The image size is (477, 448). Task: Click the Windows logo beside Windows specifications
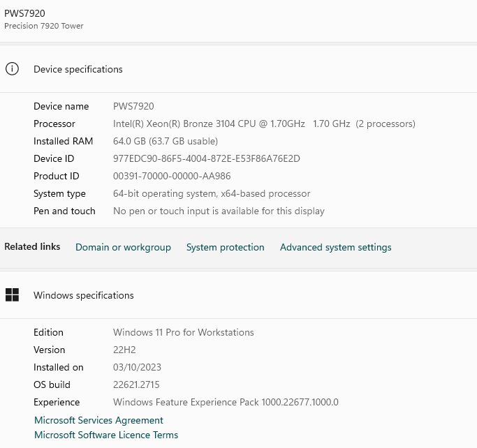click(x=12, y=295)
